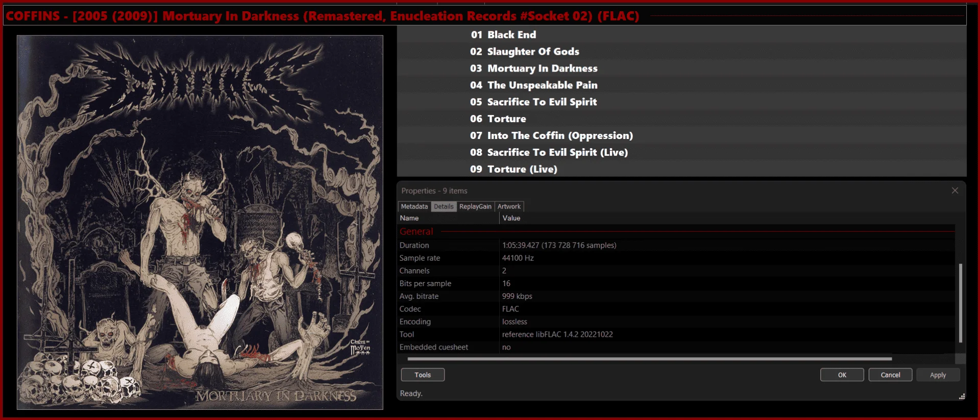Select track 07 Into The Coffin (Oppression)

click(x=681, y=136)
